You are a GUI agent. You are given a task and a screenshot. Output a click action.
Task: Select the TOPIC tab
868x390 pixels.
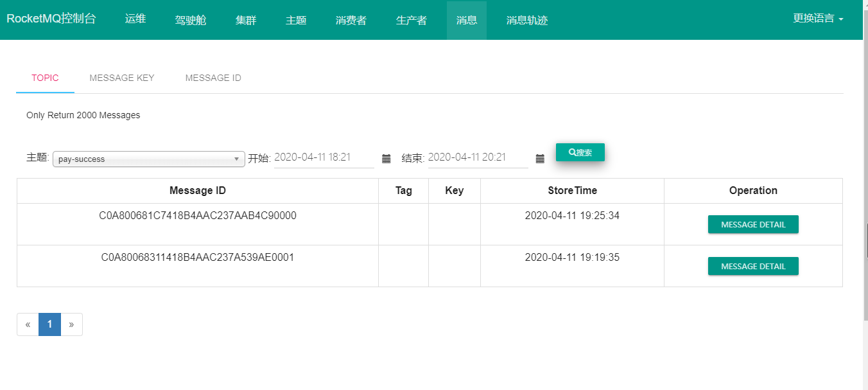click(45, 78)
